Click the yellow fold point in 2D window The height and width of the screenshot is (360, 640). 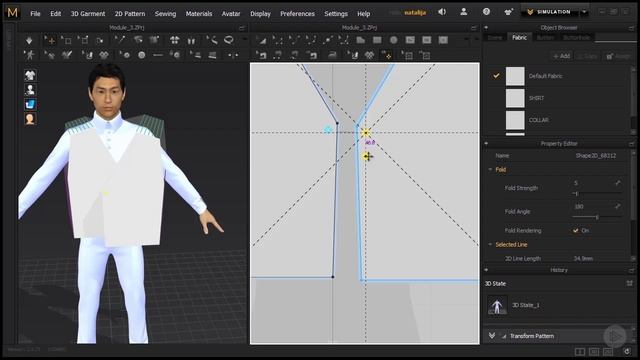(x=366, y=132)
